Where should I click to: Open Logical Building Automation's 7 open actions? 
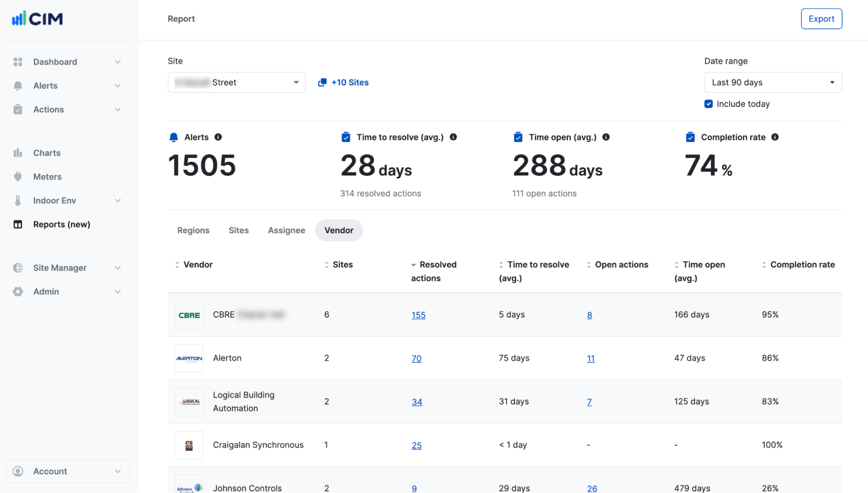coord(589,402)
